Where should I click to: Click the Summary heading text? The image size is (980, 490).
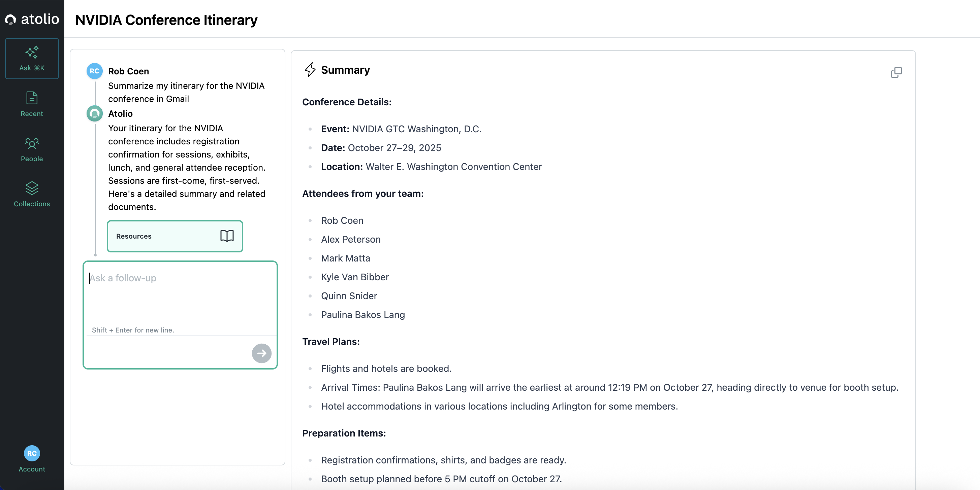[345, 70]
